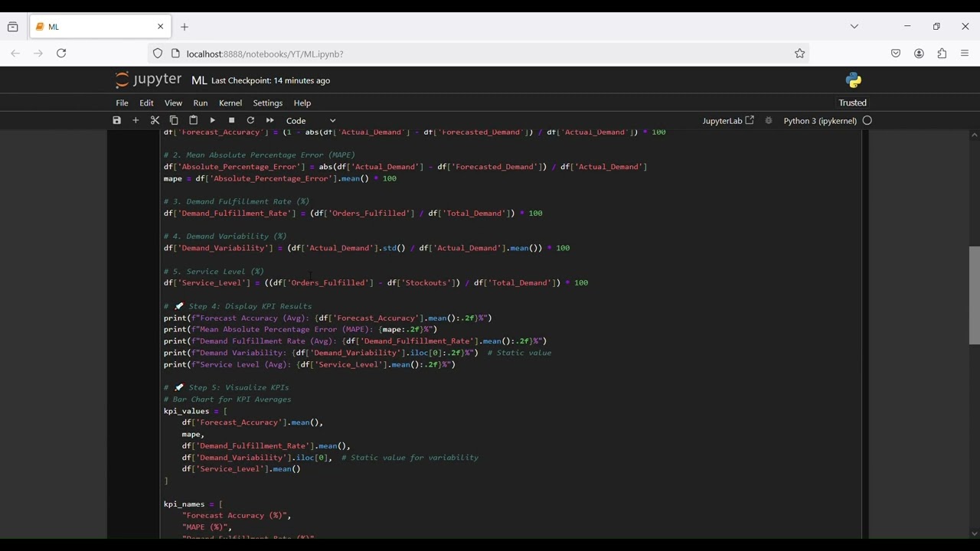Click the notebook vertical scrollbar thumb
This screenshot has height=551, width=980.
coord(974,295)
